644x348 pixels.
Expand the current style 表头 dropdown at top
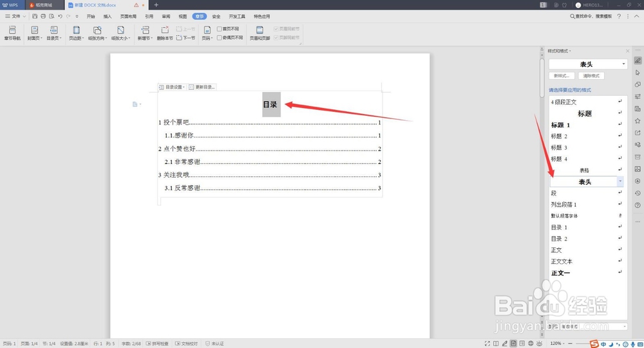tap(623, 64)
